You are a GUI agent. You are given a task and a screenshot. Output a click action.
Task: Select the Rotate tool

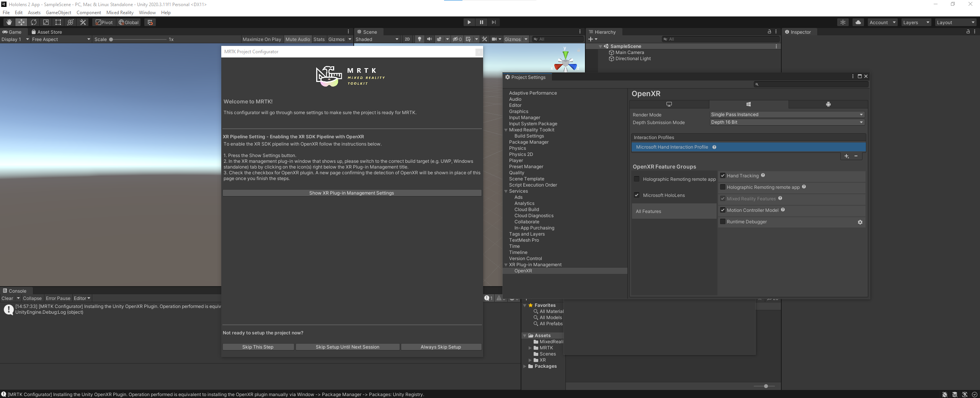click(34, 22)
